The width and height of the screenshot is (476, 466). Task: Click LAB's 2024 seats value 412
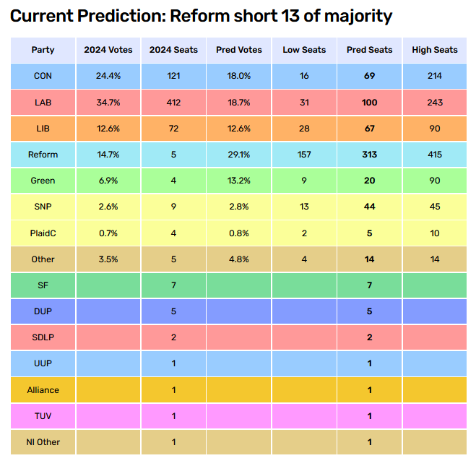pyautogui.click(x=173, y=103)
